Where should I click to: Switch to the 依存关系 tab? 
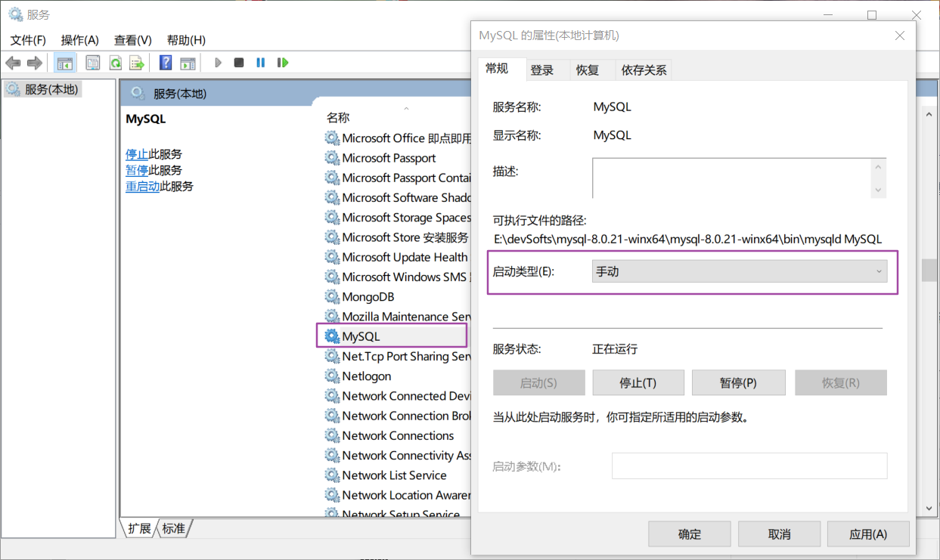(x=644, y=70)
